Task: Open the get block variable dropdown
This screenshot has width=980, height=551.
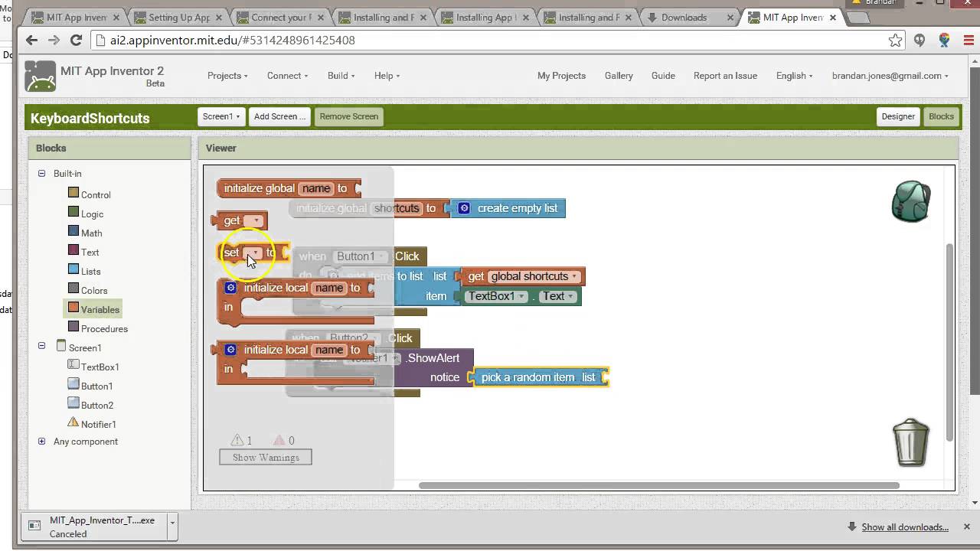Action: (253, 220)
